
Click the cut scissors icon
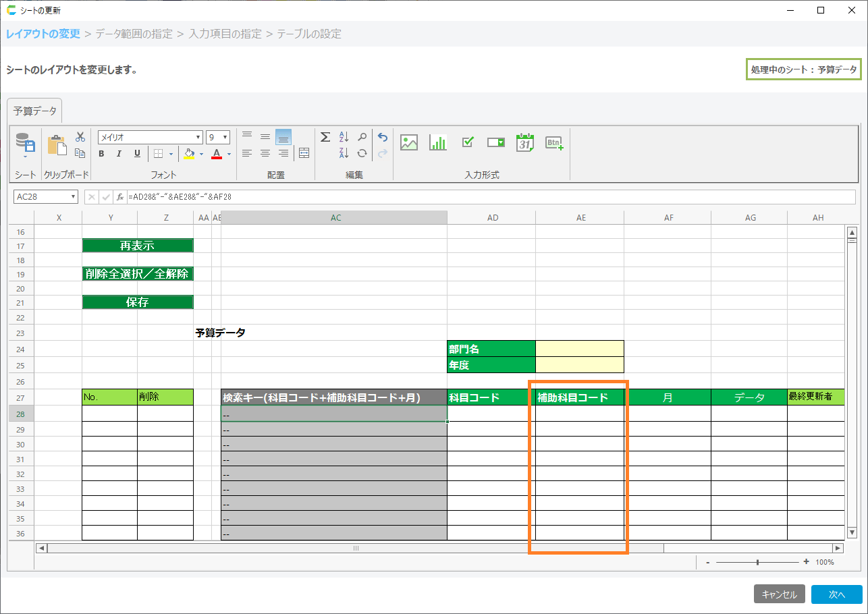point(80,137)
